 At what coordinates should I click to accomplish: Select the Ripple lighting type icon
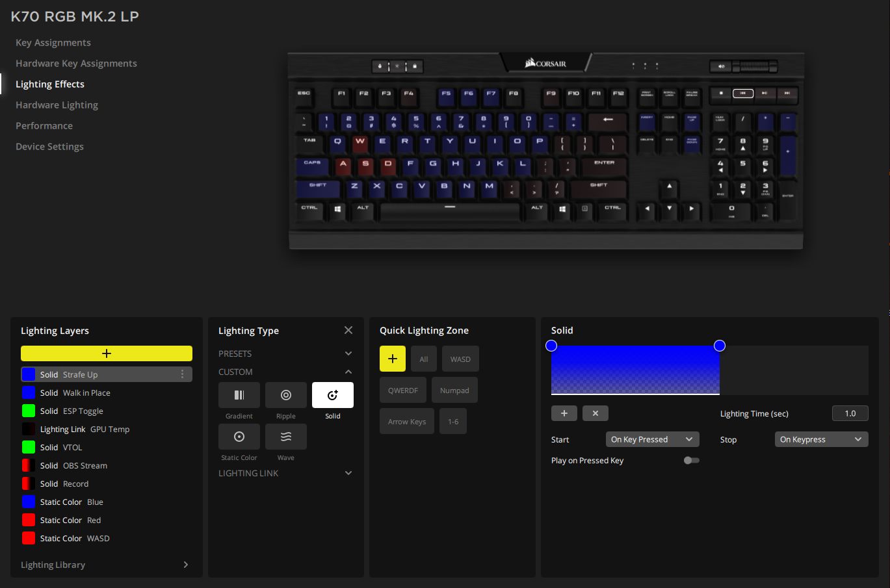tap(286, 395)
